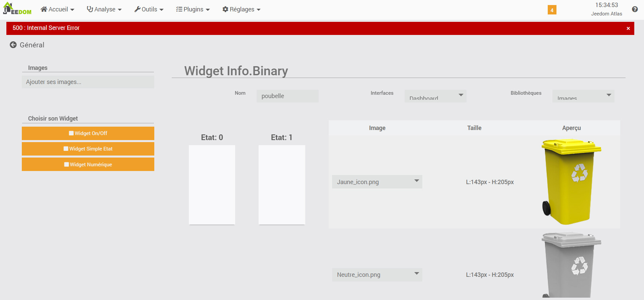This screenshot has width=644, height=300.
Task: Expand the Bibliothèques Images dropdown
Action: click(x=583, y=96)
